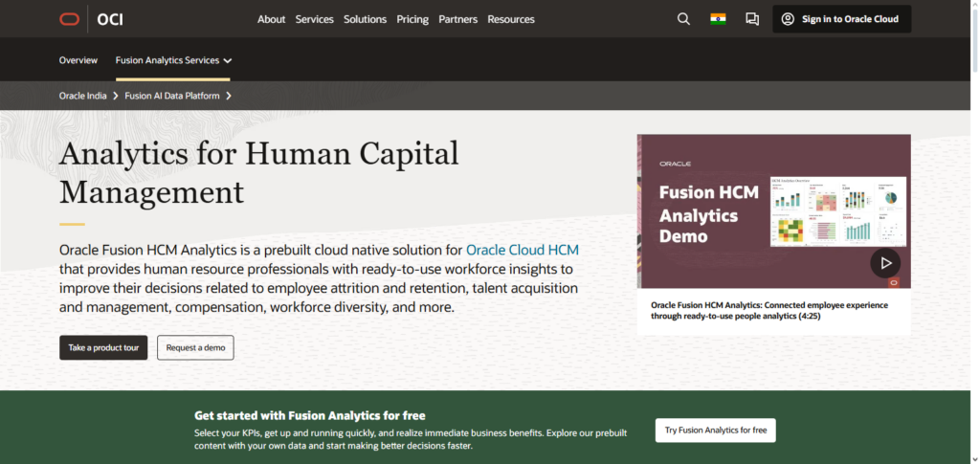The width and height of the screenshot is (980, 464).
Task: Follow the Oracle Cloud HCM link
Action: (523, 251)
